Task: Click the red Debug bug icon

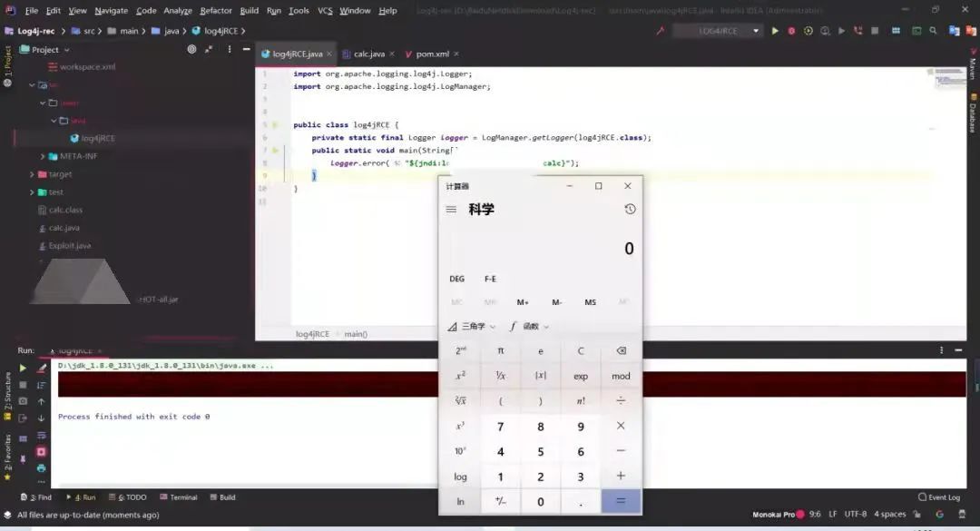Action: tap(791, 31)
